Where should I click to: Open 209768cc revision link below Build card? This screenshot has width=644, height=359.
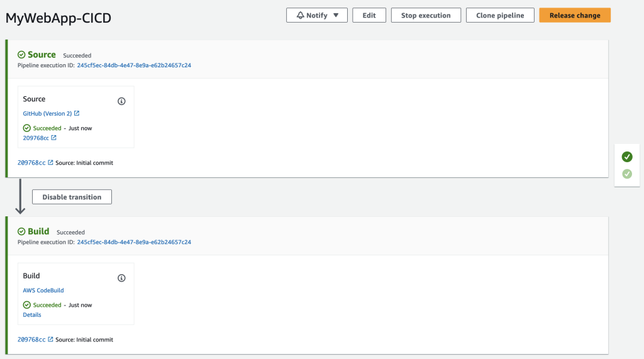coord(31,340)
